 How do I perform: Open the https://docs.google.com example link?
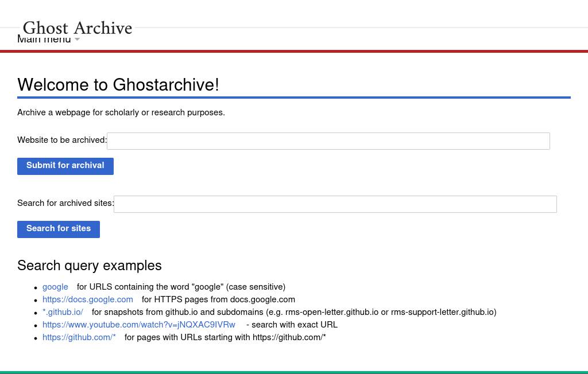coord(88,300)
